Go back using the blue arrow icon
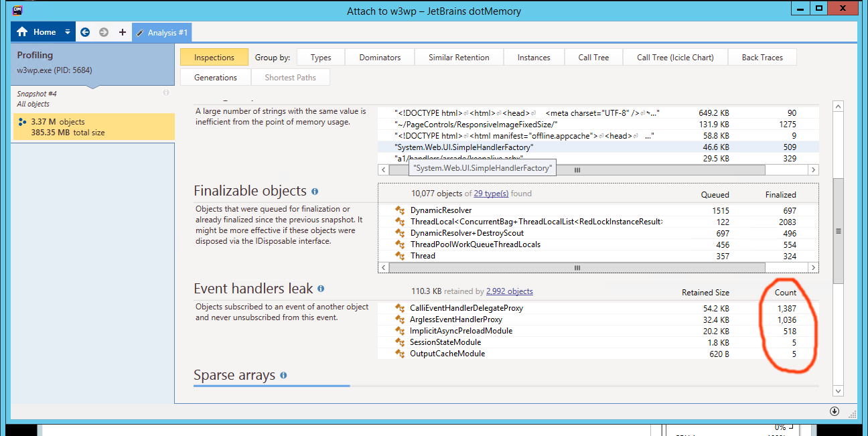The width and height of the screenshot is (868, 436). point(85,32)
